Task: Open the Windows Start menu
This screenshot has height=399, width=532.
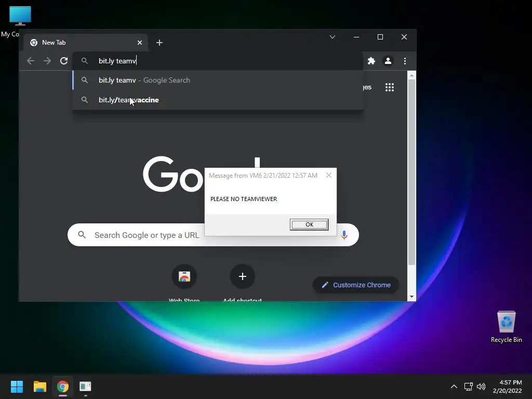Action: point(17,387)
